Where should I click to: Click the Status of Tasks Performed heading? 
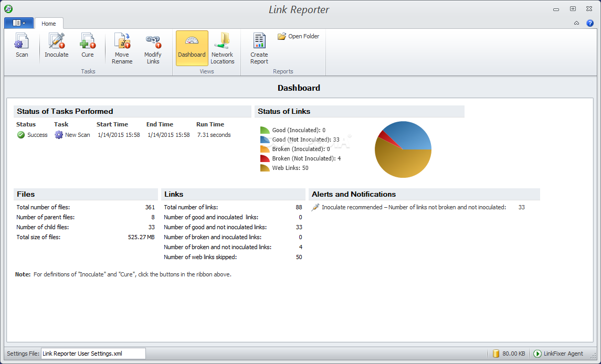[x=65, y=112]
